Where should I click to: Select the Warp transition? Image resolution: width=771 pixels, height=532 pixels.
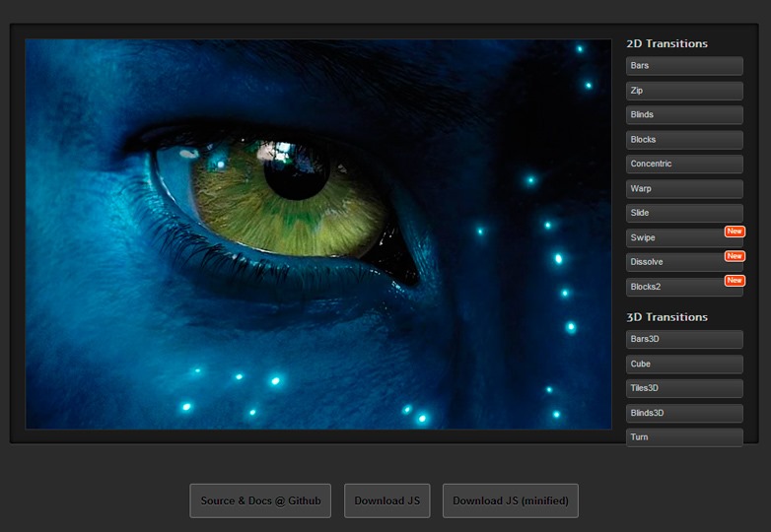(x=684, y=188)
